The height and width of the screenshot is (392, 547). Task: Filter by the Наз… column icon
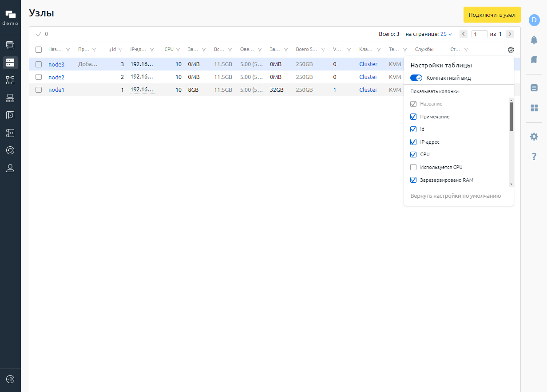point(68,50)
